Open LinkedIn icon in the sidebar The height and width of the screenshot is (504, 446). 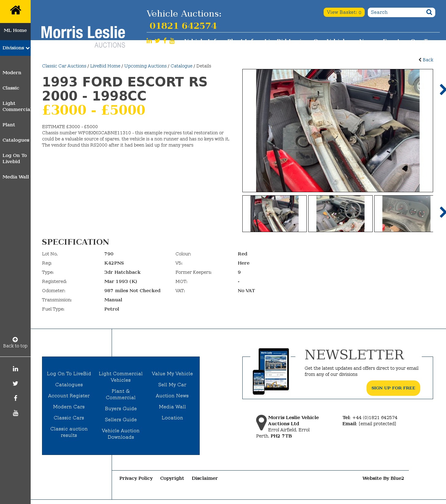15,369
